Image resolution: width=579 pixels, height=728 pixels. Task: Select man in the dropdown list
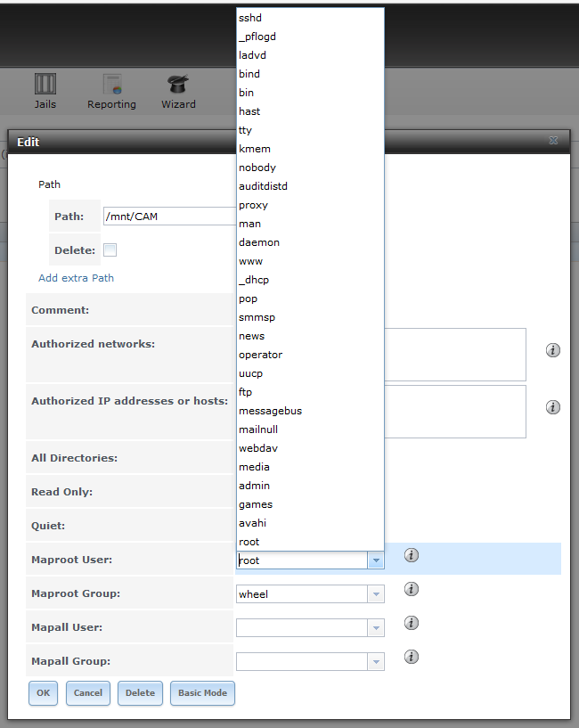(x=310, y=224)
